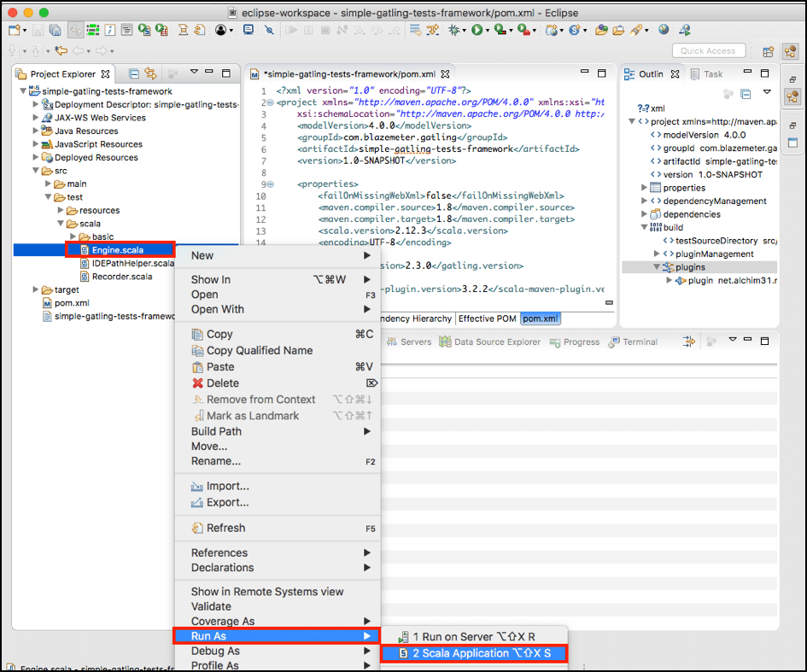Choose Export... in context menu
The image size is (807, 672).
[x=278, y=502]
